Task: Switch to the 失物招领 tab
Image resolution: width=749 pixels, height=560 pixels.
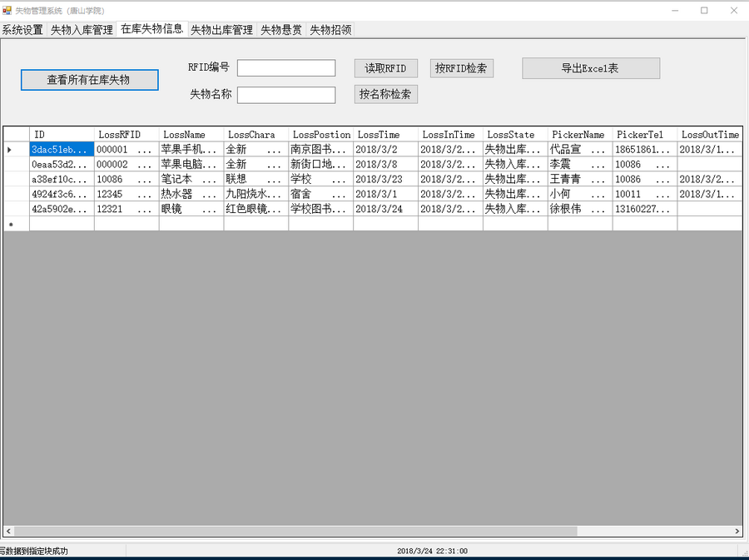Action: (x=329, y=28)
